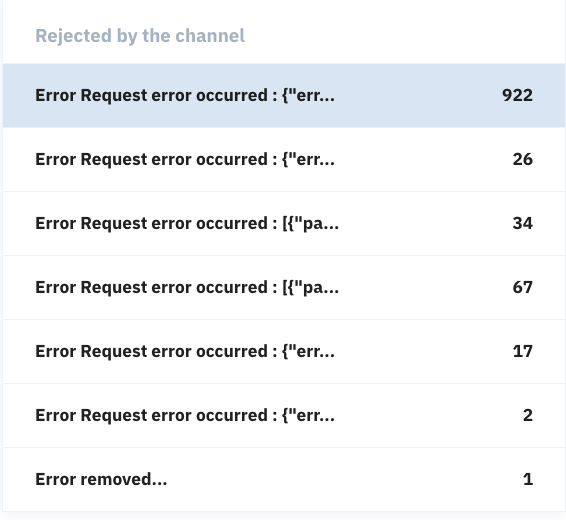Click the 'Rejected by the channel' heading
Screen dimensions: 566x520
point(140,36)
